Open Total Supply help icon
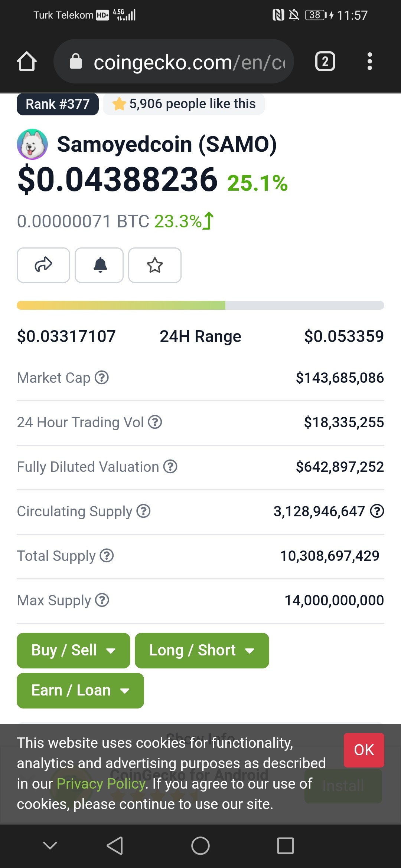Viewport: 401px width, 868px height. 107,556
